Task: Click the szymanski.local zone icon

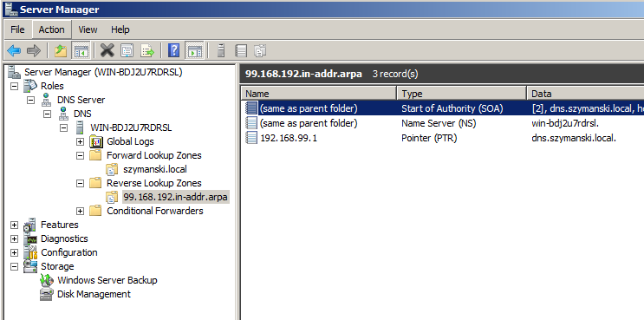Action: [112, 170]
